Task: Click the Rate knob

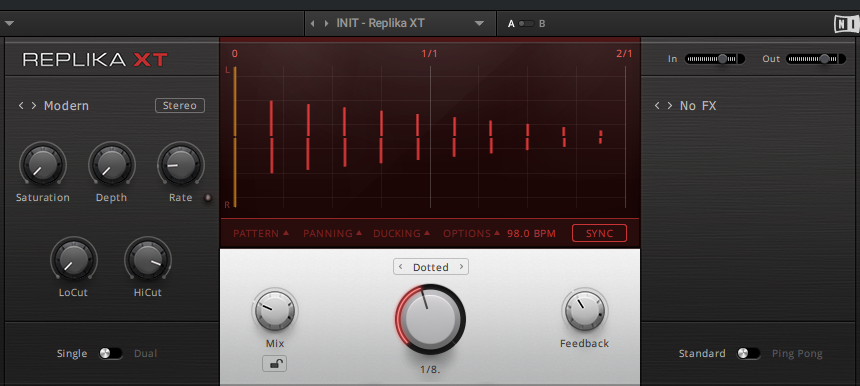Action: click(180, 164)
